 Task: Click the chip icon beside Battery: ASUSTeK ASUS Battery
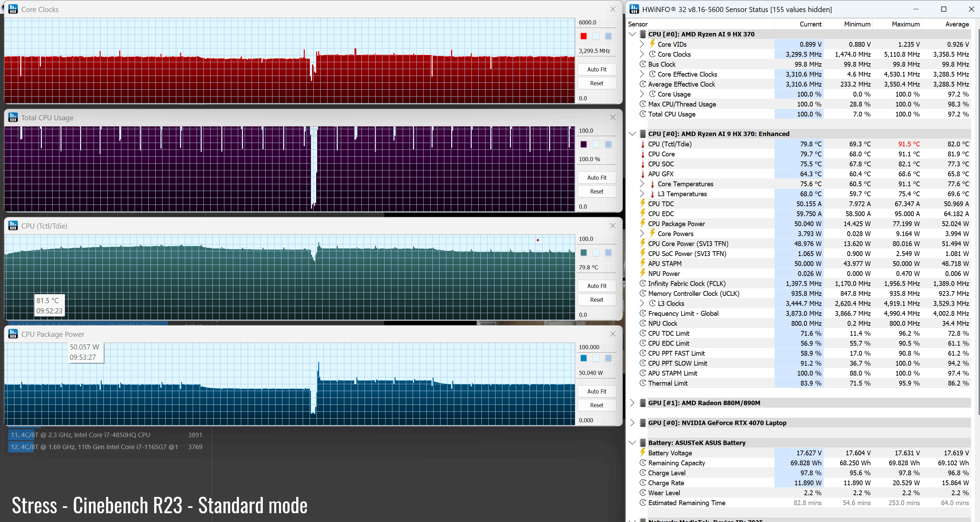coord(643,443)
